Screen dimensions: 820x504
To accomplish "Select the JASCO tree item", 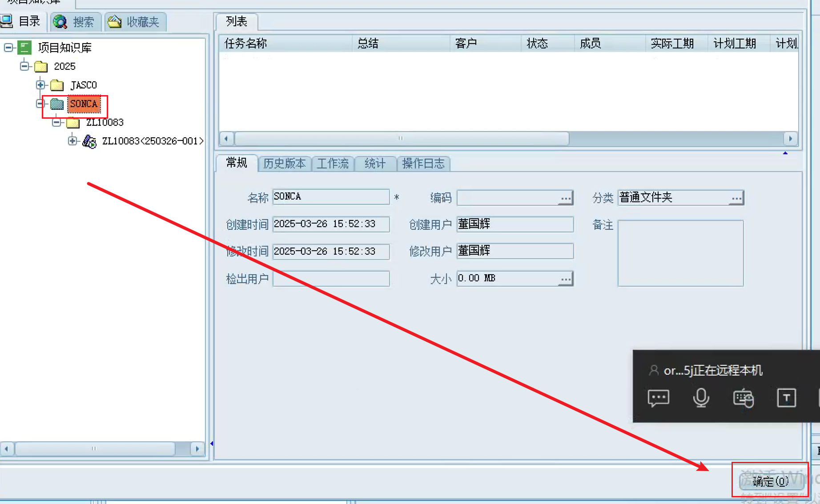I will point(84,85).
